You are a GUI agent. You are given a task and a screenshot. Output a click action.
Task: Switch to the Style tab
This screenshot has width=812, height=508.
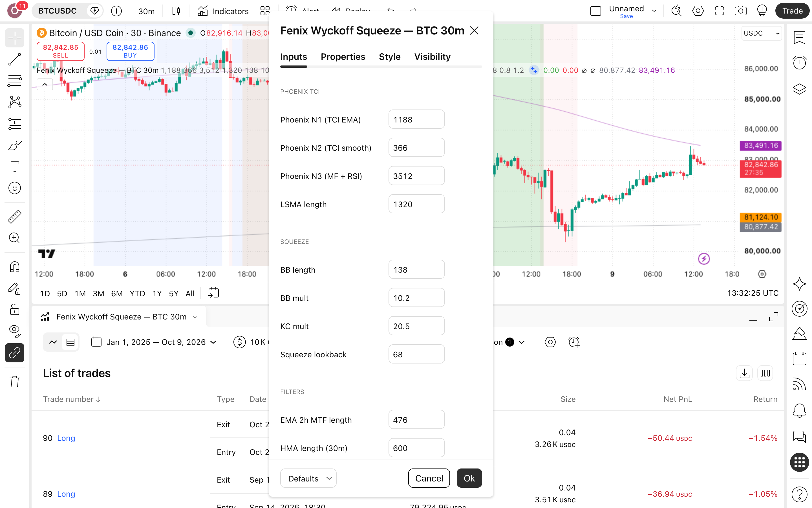point(390,57)
